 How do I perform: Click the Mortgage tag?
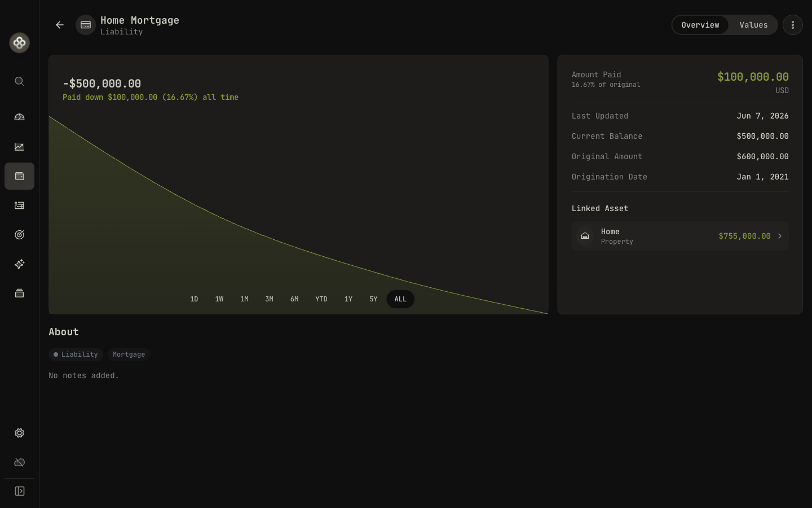129,354
